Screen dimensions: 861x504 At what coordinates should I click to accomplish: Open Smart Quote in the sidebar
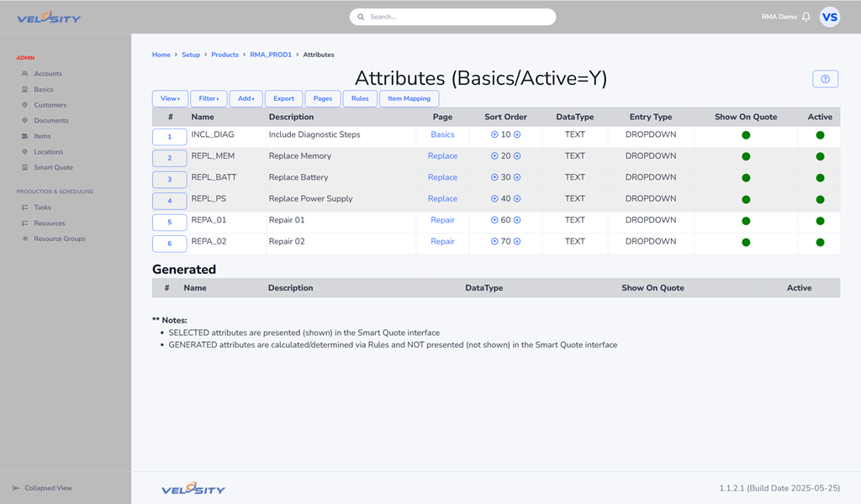(x=53, y=167)
